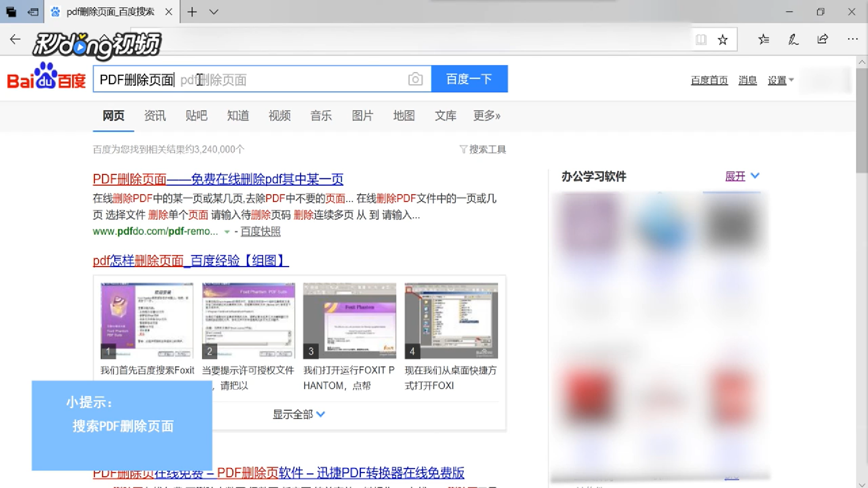This screenshot has height=488, width=868.
Task: Click the share page icon
Action: [823, 39]
